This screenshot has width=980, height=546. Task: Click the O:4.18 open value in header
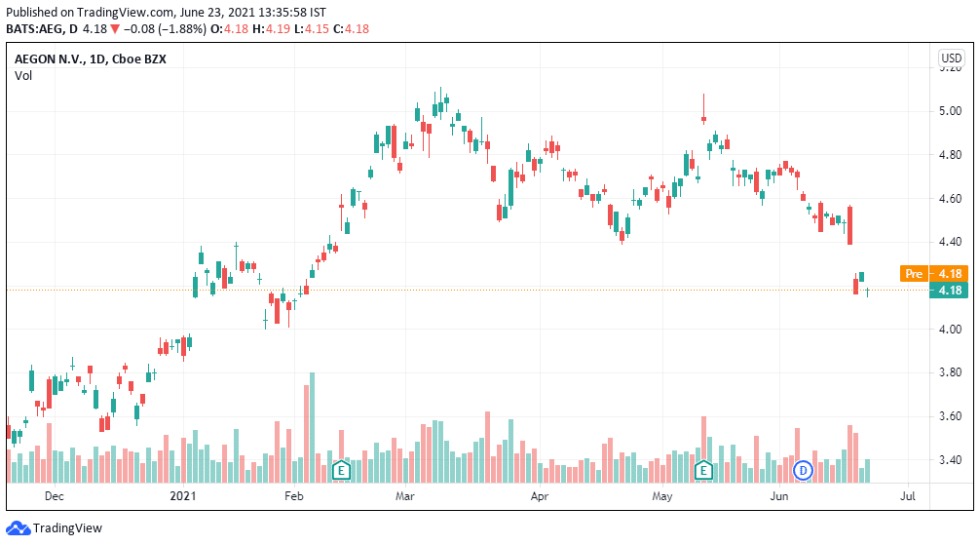[x=229, y=29]
